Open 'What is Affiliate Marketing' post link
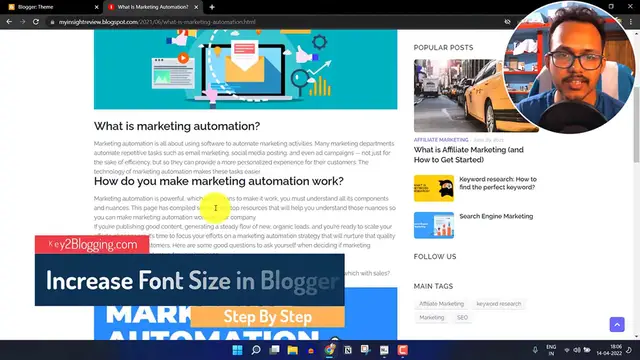640x360 pixels. pyautogui.click(x=469, y=155)
